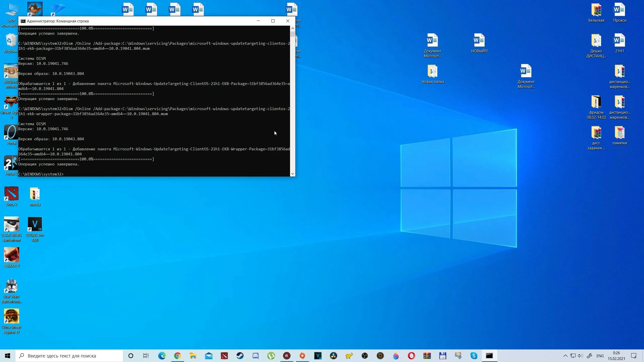Open Task View on taskbar
Screen dimensions: 644x362
coord(146,355)
